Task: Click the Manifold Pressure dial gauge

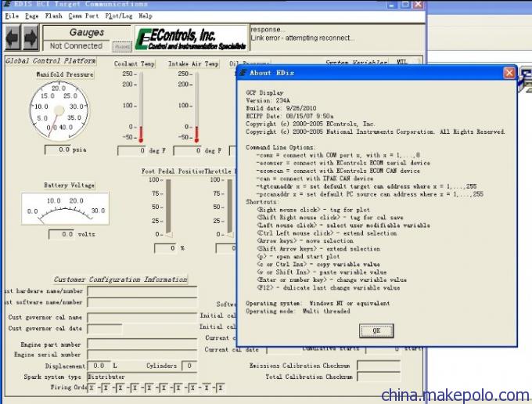Action: pyautogui.click(x=59, y=110)
